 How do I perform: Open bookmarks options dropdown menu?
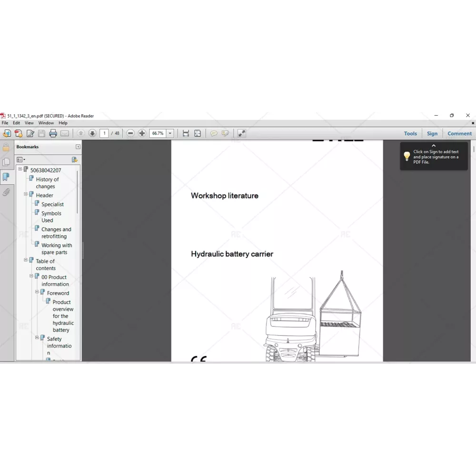21,160
